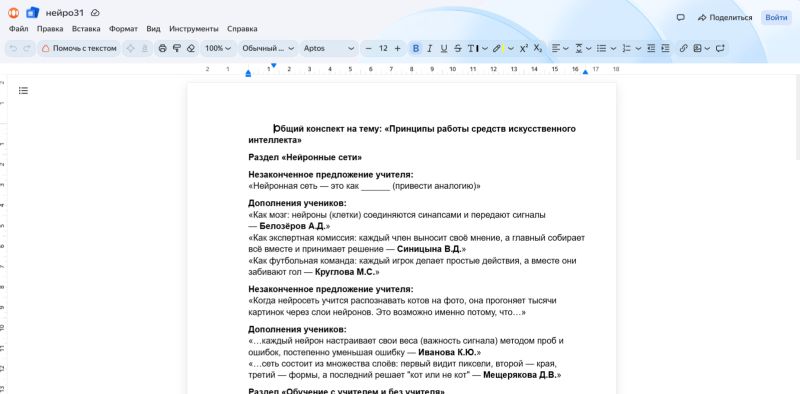Image resolution: width=800 pixels, height=394 pixels.
Task: Open the comments panel icon near Поделиться
Action: (x=680, y=17)
